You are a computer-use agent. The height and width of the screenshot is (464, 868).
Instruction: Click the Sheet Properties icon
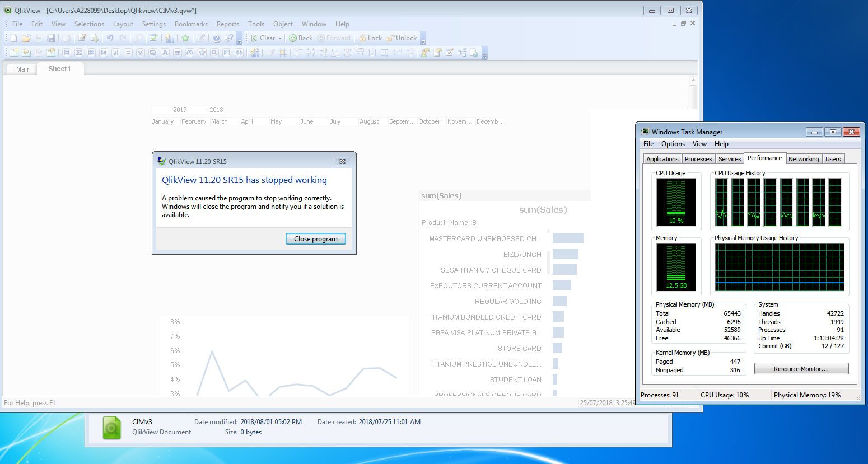[51, 53]
